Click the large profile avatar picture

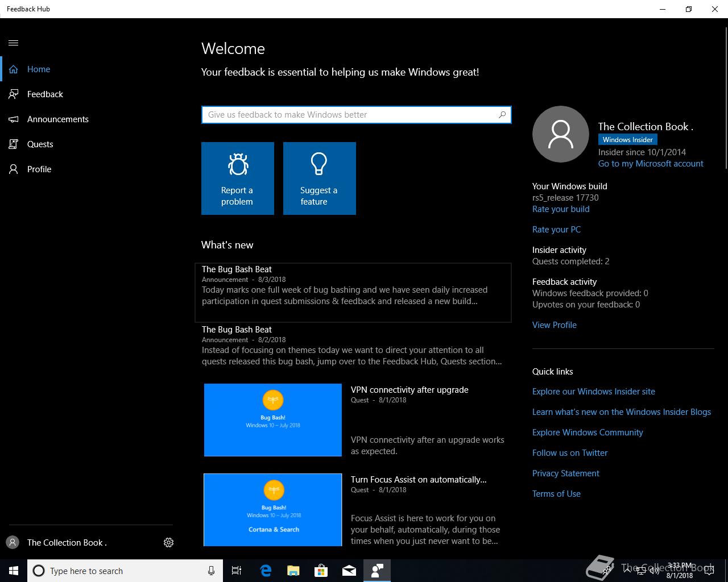coord(561,134)
